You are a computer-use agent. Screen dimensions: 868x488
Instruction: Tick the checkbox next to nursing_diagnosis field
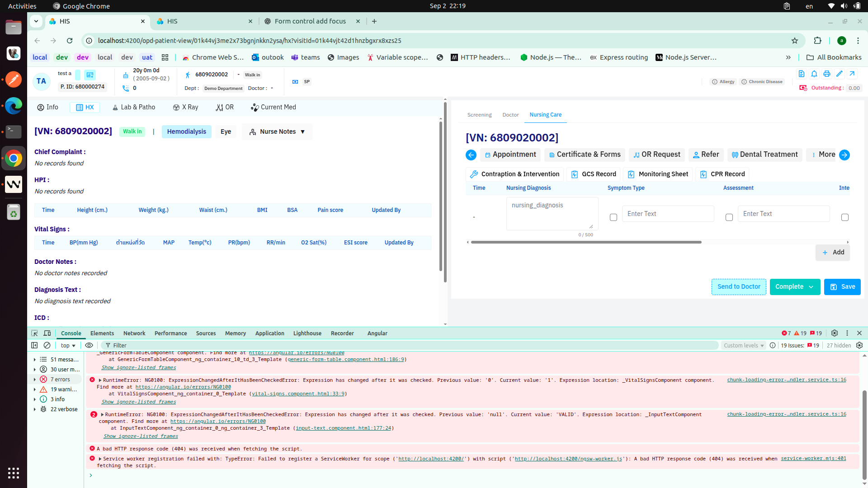pos(613,217)
